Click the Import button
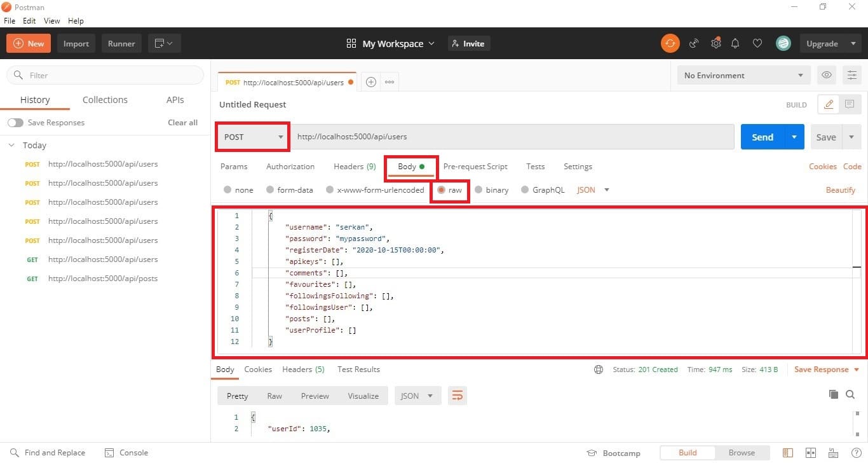This screenshot has height=463, width=868. [76, 43]
